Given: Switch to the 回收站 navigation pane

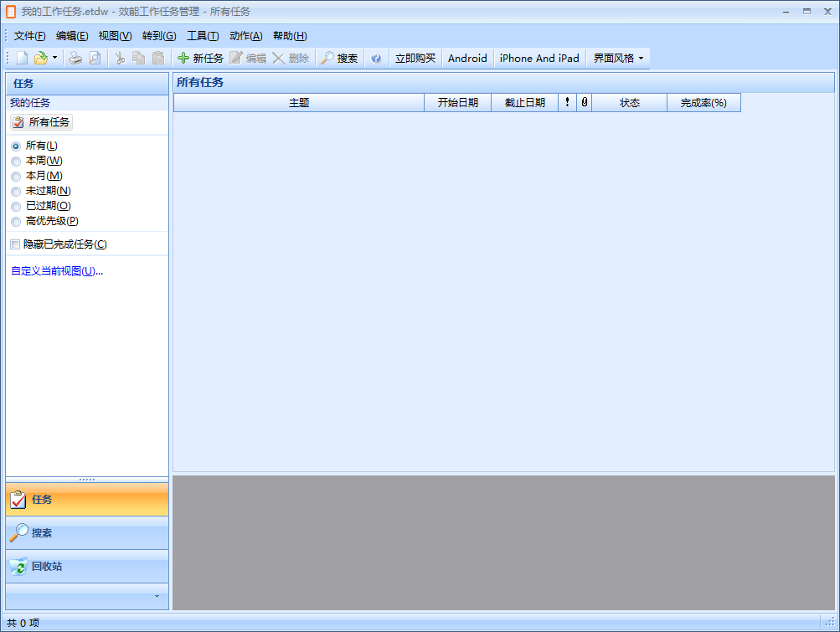Looking at the screenshot, I should tap(87, 566).
